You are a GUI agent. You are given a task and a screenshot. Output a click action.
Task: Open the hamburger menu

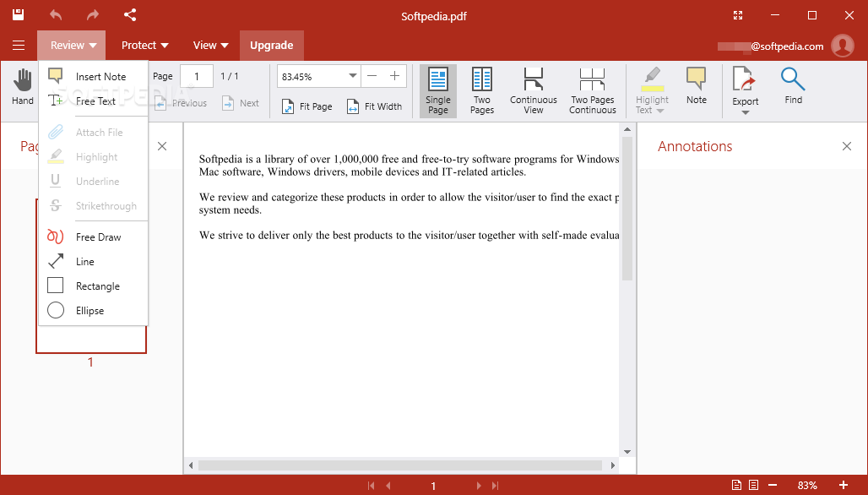[x=19, y=46]
